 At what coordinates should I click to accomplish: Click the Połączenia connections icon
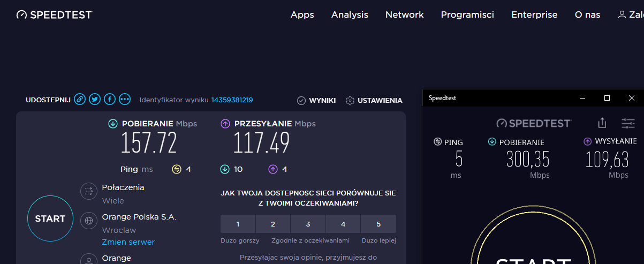tap(88, 191)
